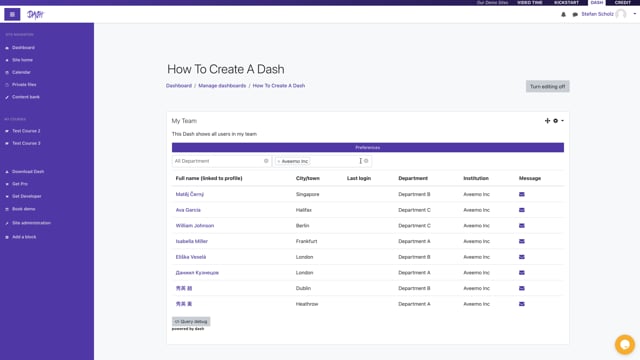Click Stefan Scholz user name

pos(598,14)
